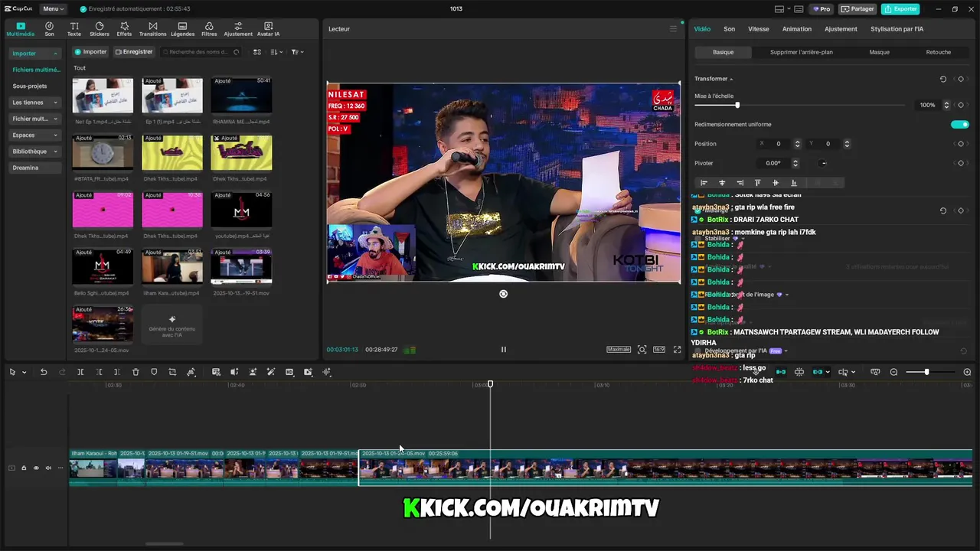Switch to the Vitesse tab
This screenshot has height=551, width=980.
[x=758, y=29]
